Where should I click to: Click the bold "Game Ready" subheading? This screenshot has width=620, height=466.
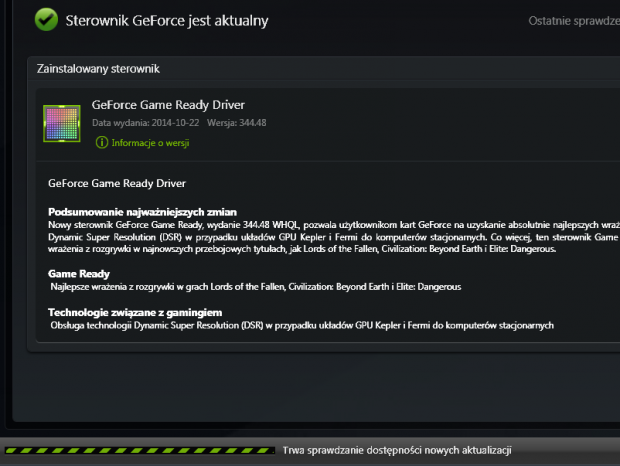tap(79, 273)
